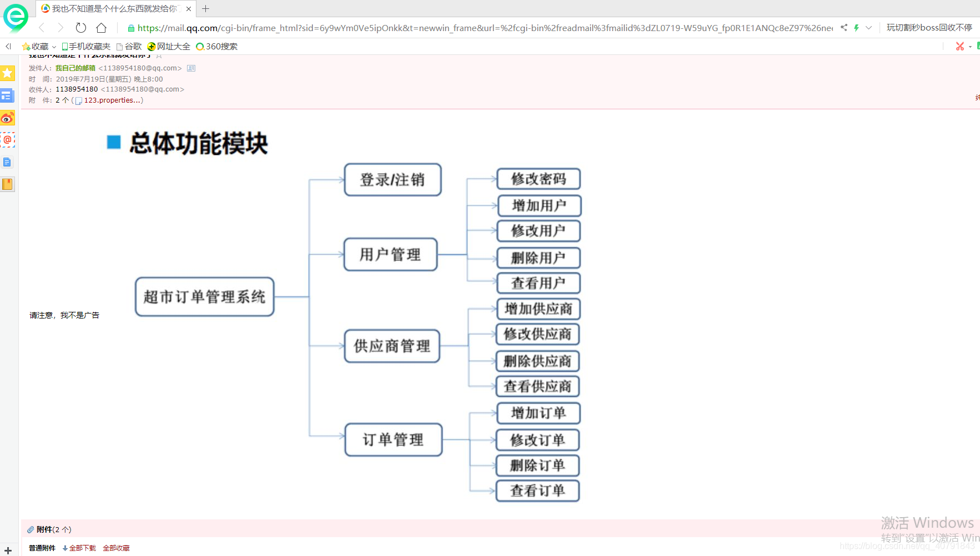Open the 谷歌 bookmark
Image resolution: width=980 pixels, height=556 pixels.
pos(129,47)
